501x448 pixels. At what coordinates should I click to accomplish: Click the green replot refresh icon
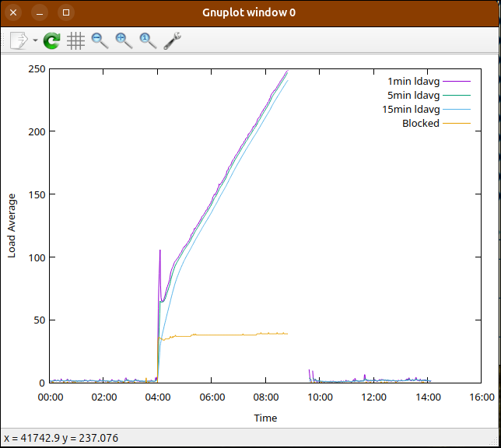click(x=52, y=40)
